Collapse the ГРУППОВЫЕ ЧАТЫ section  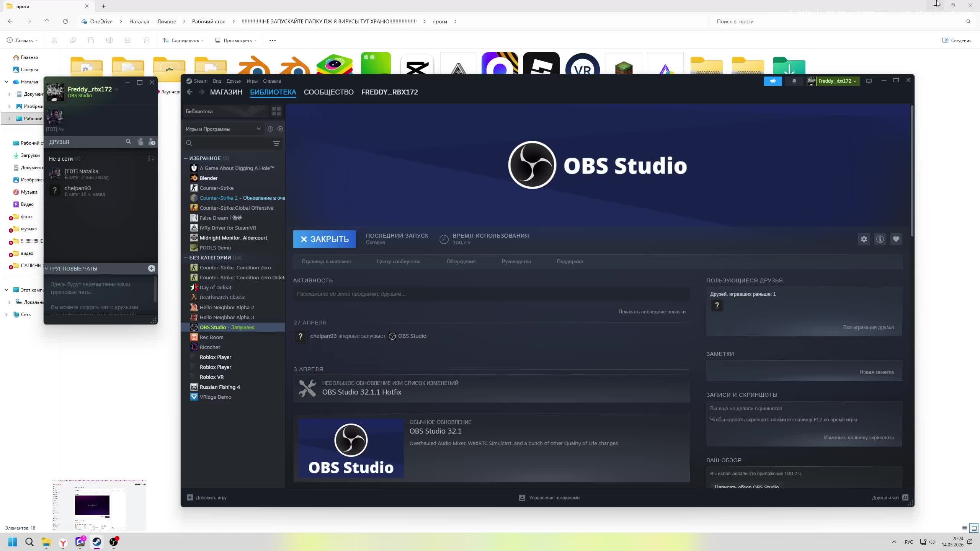46,269
